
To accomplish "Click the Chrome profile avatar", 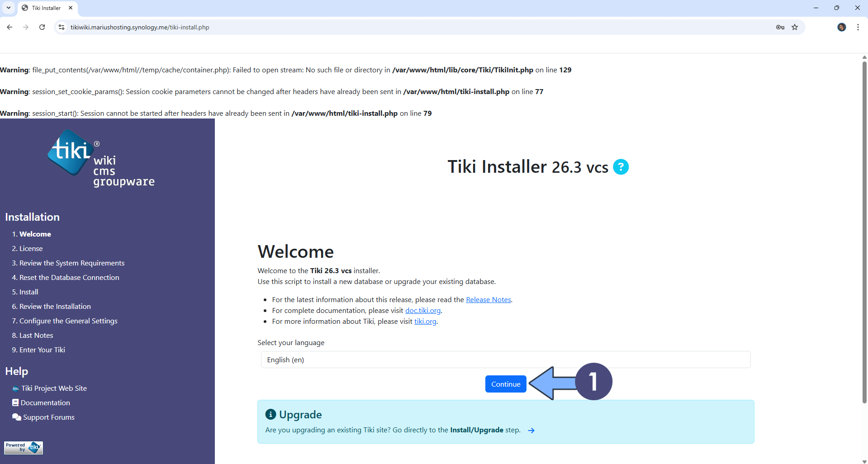I will coord(841,27).
